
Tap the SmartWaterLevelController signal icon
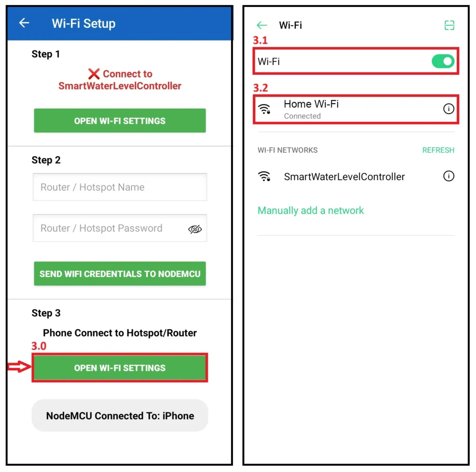(x=264, y=176)
